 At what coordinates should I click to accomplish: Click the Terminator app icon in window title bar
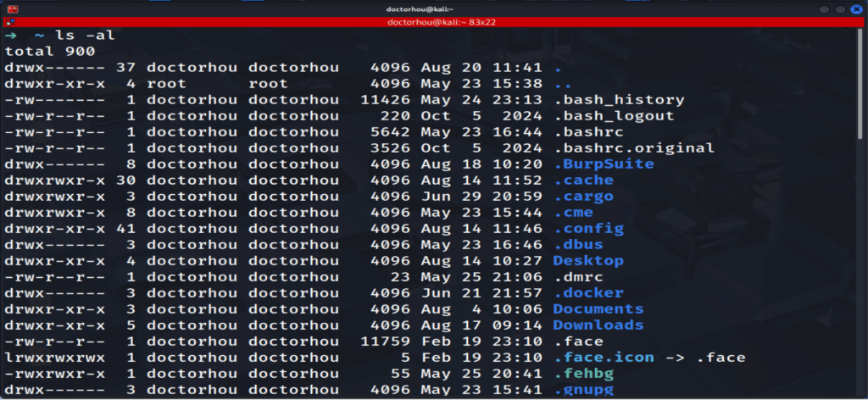[x=12, y=8]
